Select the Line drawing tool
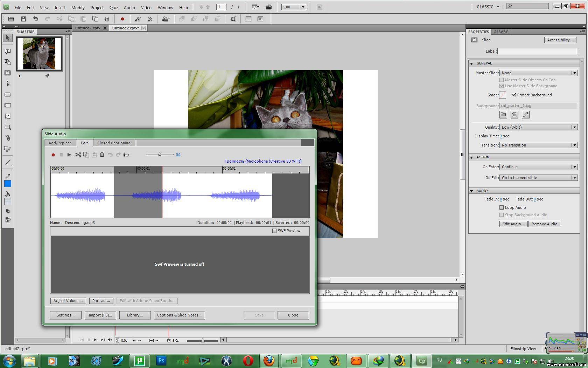Image resolution: width=588 pixels, height=368 pixels. click(x=8, y=162)
